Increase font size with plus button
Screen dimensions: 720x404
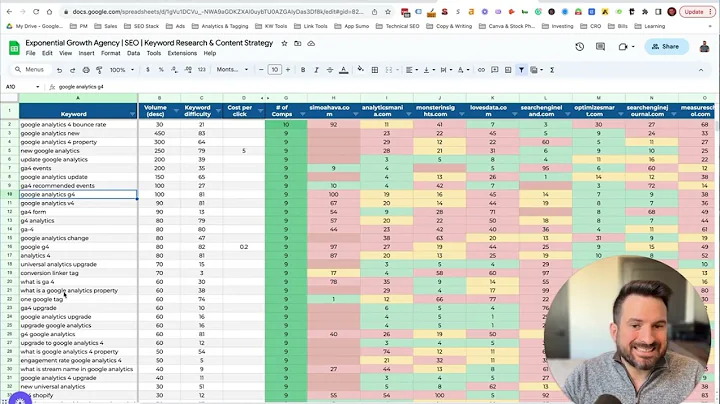(288, 70)
